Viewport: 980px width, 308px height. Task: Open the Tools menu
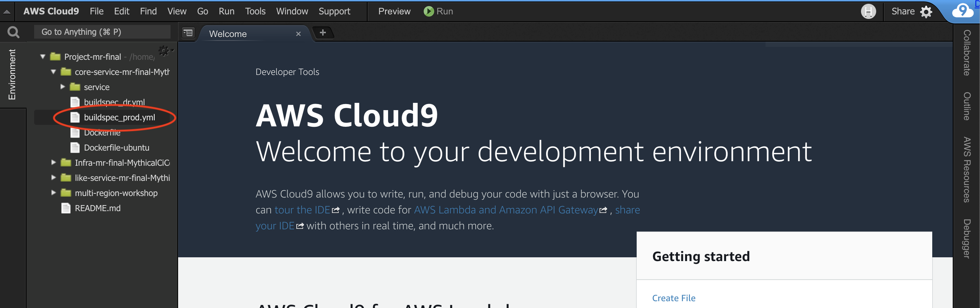(255, 11)
